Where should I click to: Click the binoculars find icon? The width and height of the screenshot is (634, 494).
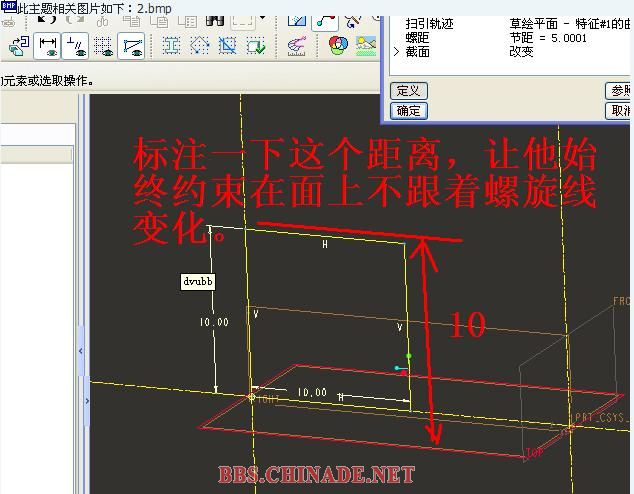(x=215, y=21)
